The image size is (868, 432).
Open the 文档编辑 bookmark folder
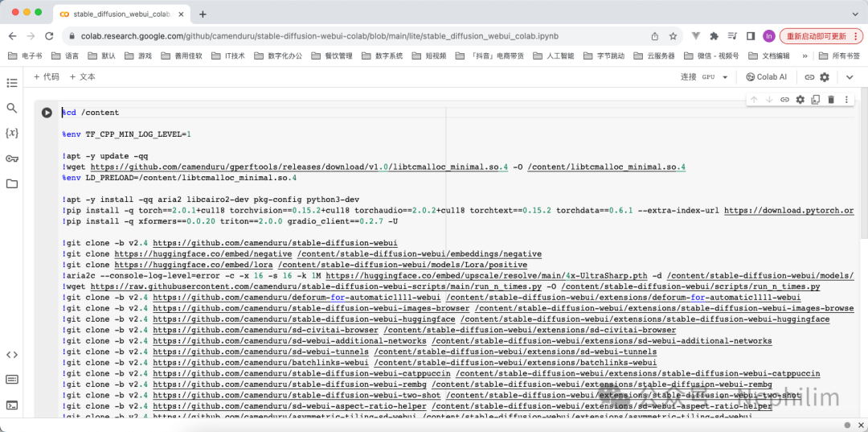click(x=769, y=56)
